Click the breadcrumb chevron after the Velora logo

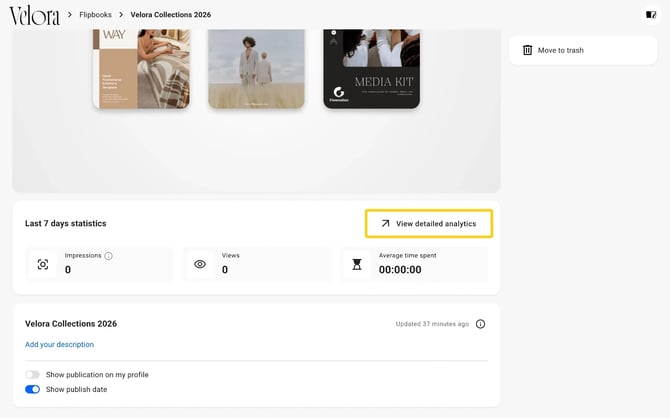coord(70,15)
